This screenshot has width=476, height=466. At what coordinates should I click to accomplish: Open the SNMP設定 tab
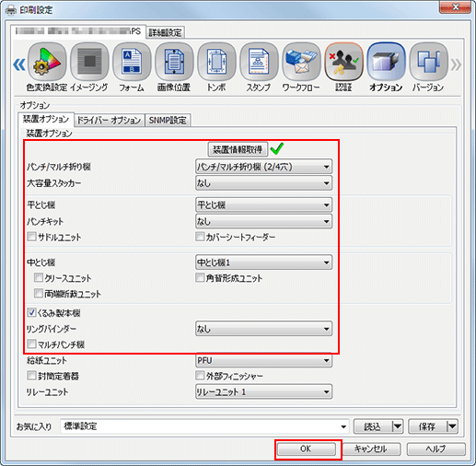pos(168,120)
